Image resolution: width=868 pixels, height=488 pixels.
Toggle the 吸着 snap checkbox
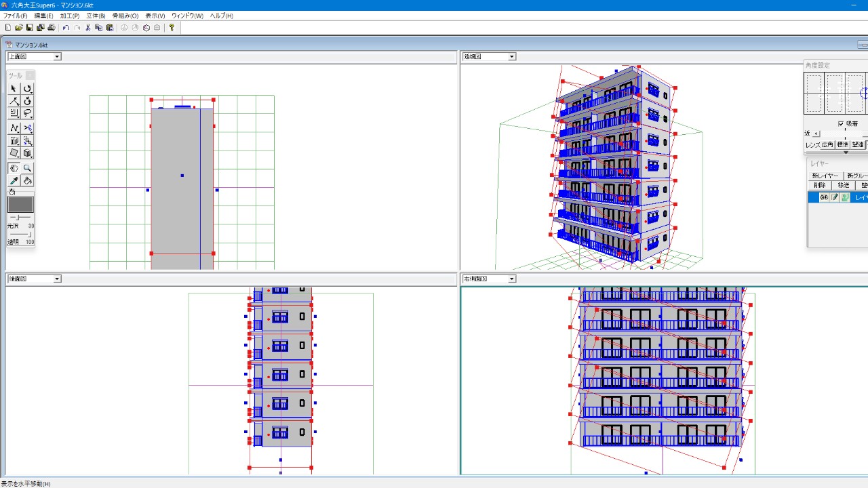point(841,124)
